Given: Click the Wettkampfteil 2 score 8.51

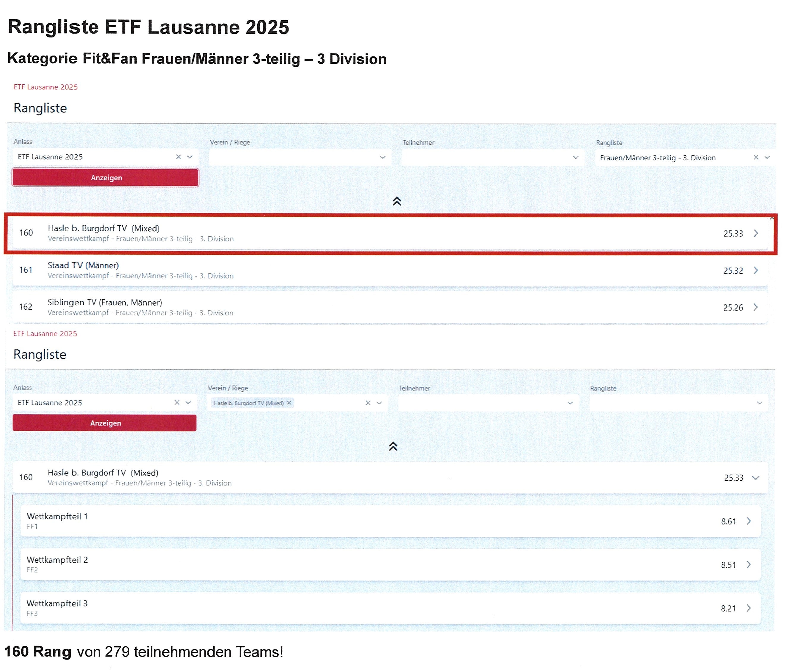Looking at the screenshot, I should (728, 565).
